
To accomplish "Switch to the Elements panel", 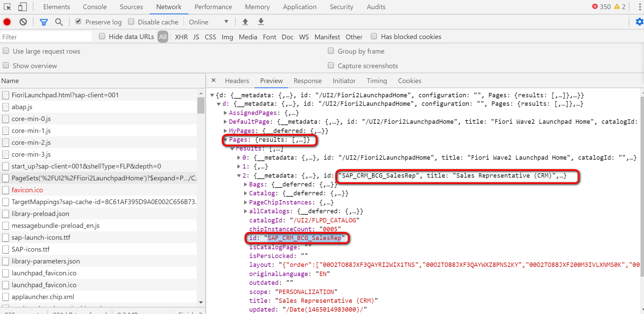I will [x=57, y=7].
